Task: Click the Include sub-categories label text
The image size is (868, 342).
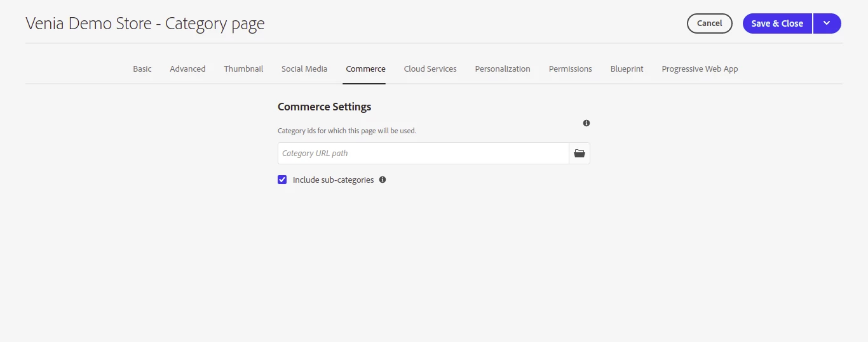Action: pyautogui.click(x=333, y=180)
